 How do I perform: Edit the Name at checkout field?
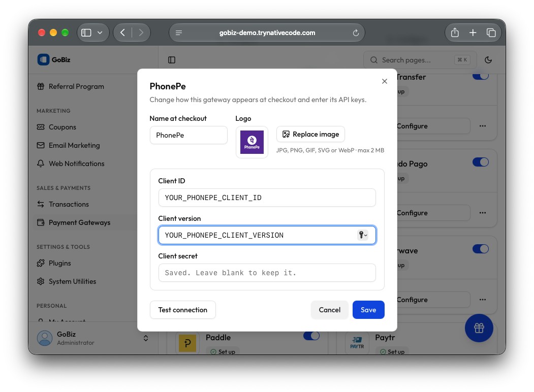[189, 135]
